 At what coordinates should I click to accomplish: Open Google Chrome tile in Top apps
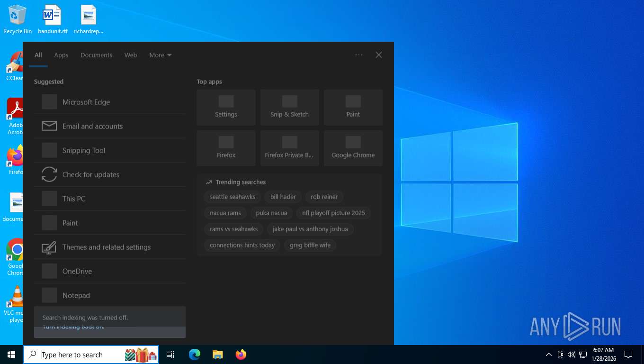[353, 148]
